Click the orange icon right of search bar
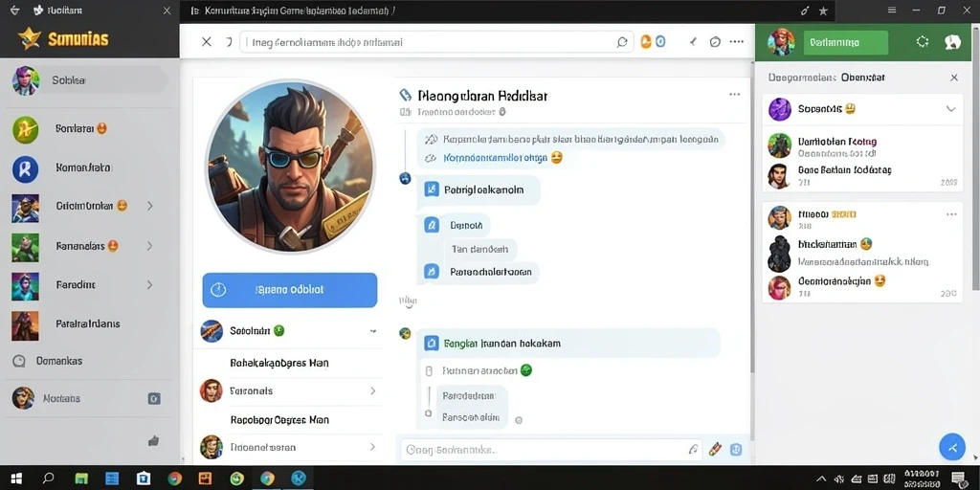980x490 pixels. [646, 41]
